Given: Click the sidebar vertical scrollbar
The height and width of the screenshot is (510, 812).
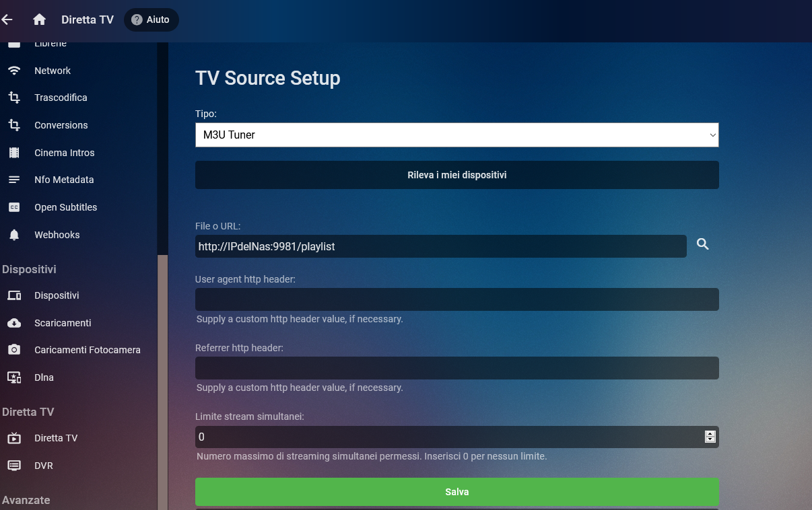Looking at the screenshot, I should tap(162, 377).
